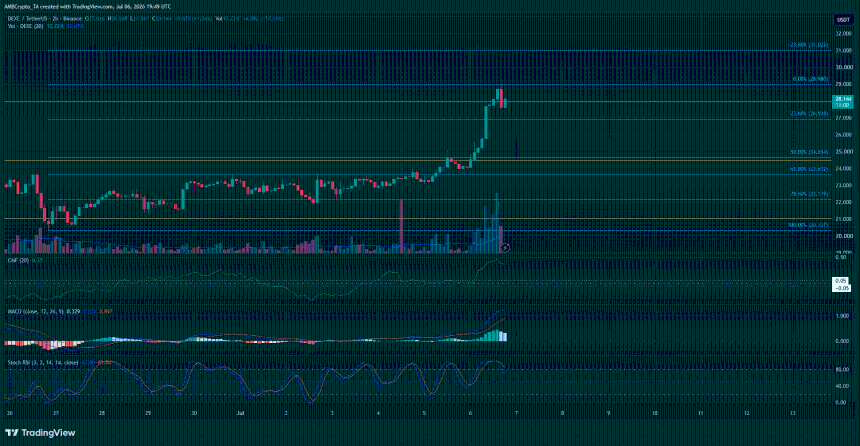Click the 23.000 price axis label
Viewport: 860px width, 446px height.
[x=844, y=186]
